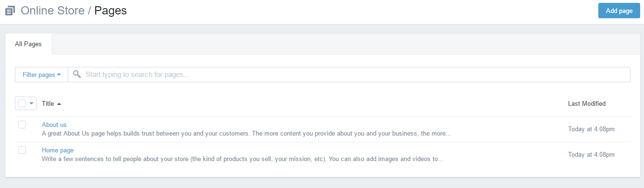
Task: Open the Filter pages dropdown
Action: click(x=42, y=75)
